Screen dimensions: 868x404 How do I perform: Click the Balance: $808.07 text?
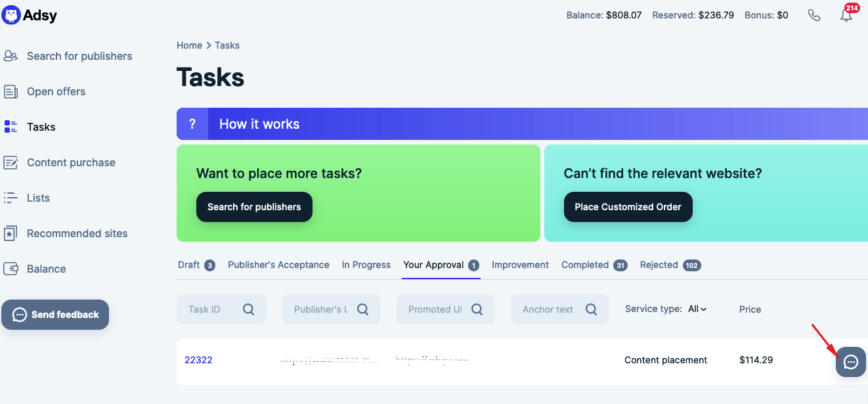point(604,15)
